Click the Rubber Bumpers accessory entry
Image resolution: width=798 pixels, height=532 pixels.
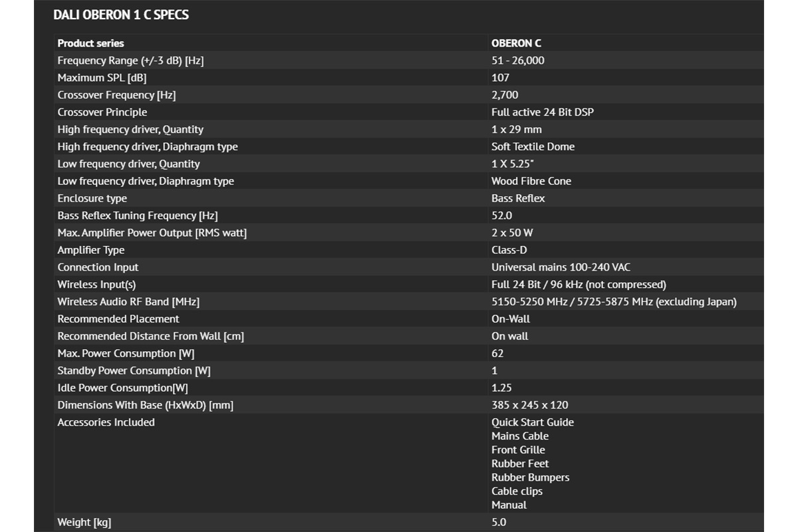point(530,477)
